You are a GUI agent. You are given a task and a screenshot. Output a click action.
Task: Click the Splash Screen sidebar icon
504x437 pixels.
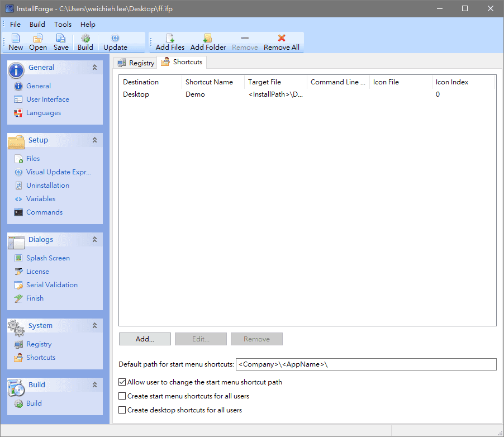[18, 258]
